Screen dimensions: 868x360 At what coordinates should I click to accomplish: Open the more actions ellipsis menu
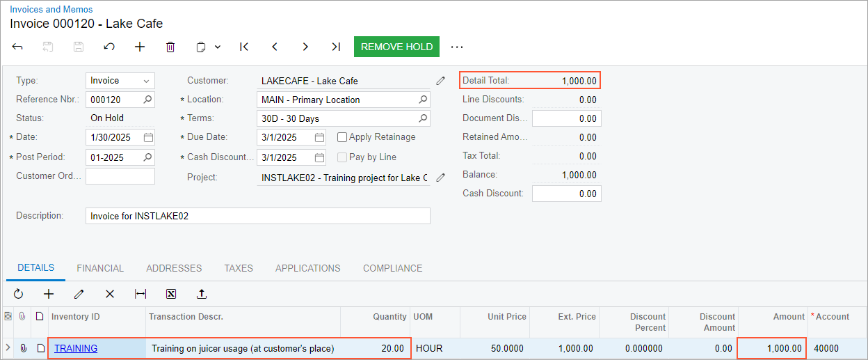457,47
